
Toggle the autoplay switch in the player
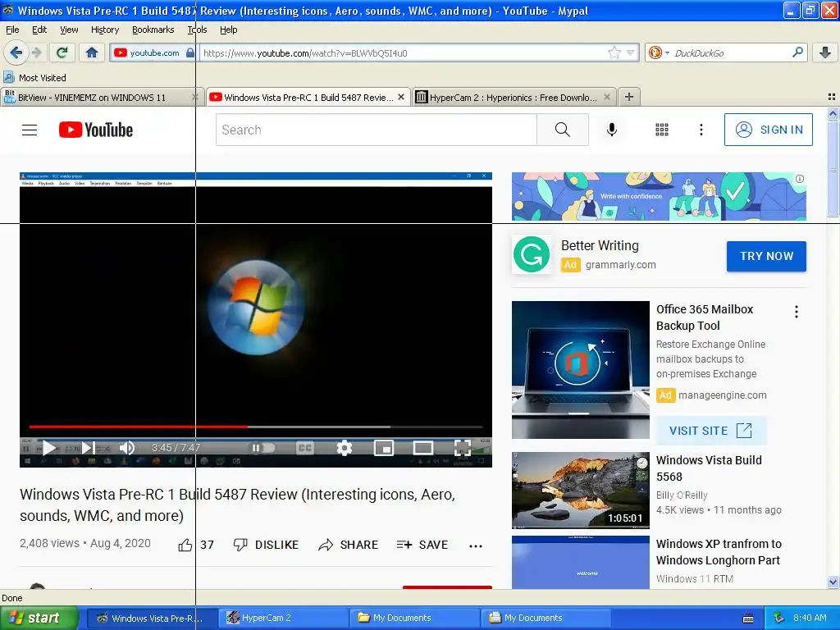point(263,448)
